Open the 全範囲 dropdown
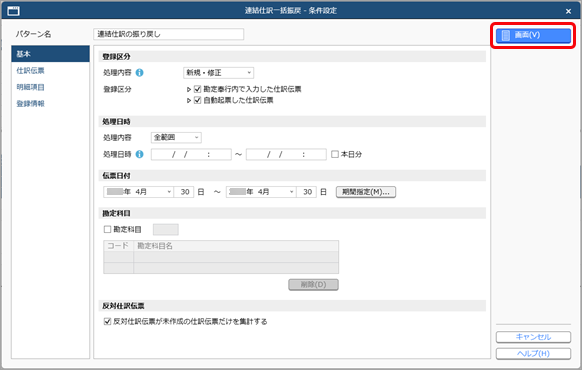This screenshot has height=370, width=582. tap(176, 137)
